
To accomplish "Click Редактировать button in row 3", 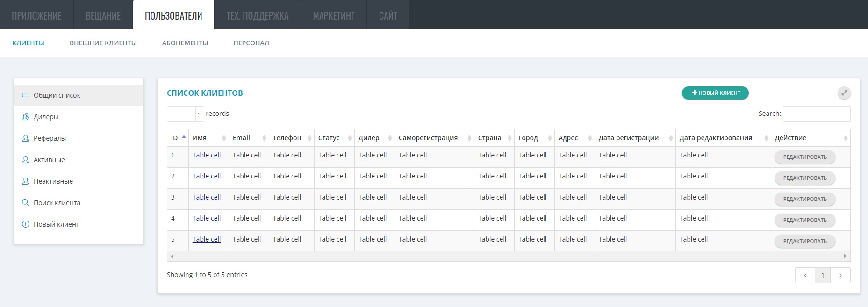I will (x=805, y=199).
